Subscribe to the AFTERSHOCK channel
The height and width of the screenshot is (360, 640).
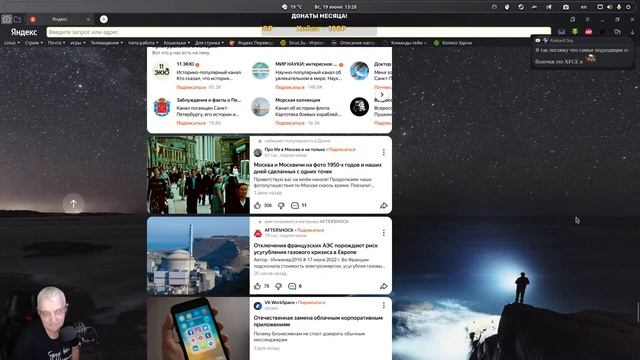click(311, 230)
